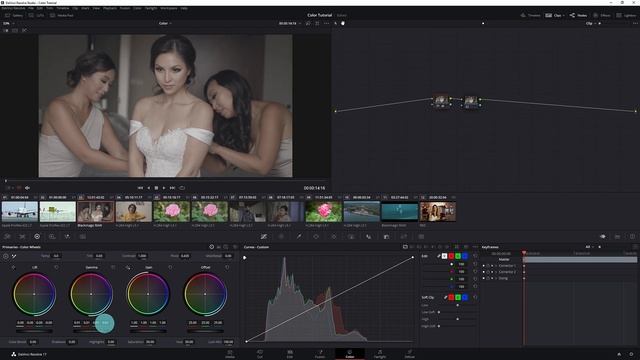
Task: Mute viewer audio speaker icon
Action: pos(27,188)
